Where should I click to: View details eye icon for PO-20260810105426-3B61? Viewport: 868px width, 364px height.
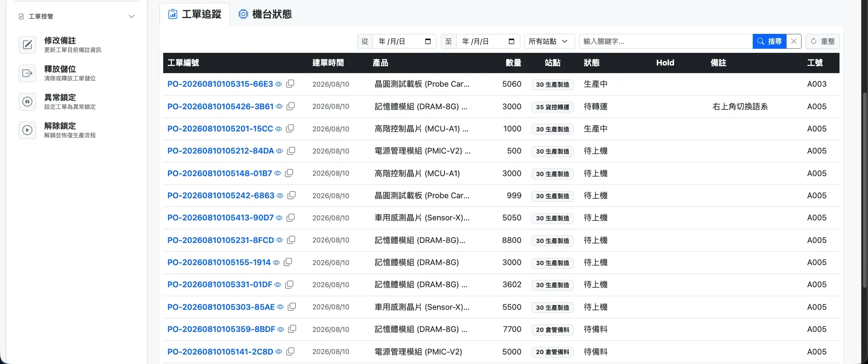tap(279, 107)
